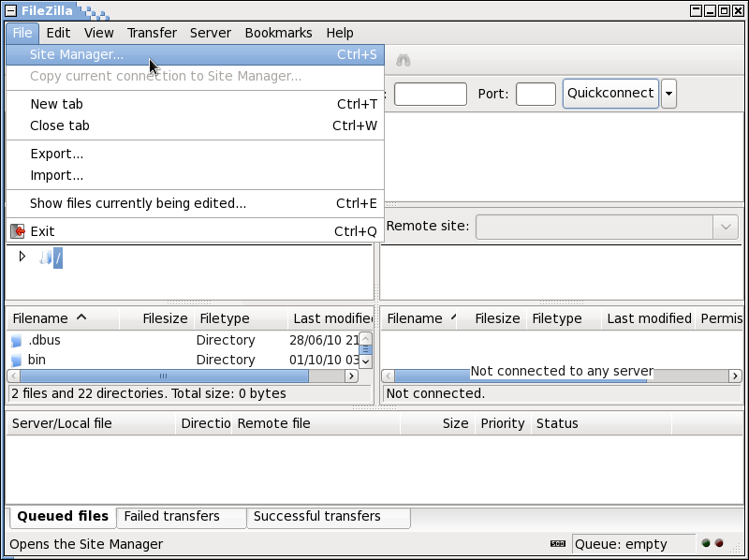
Task: Open the Transfer menu
Action: pos(152,33)
